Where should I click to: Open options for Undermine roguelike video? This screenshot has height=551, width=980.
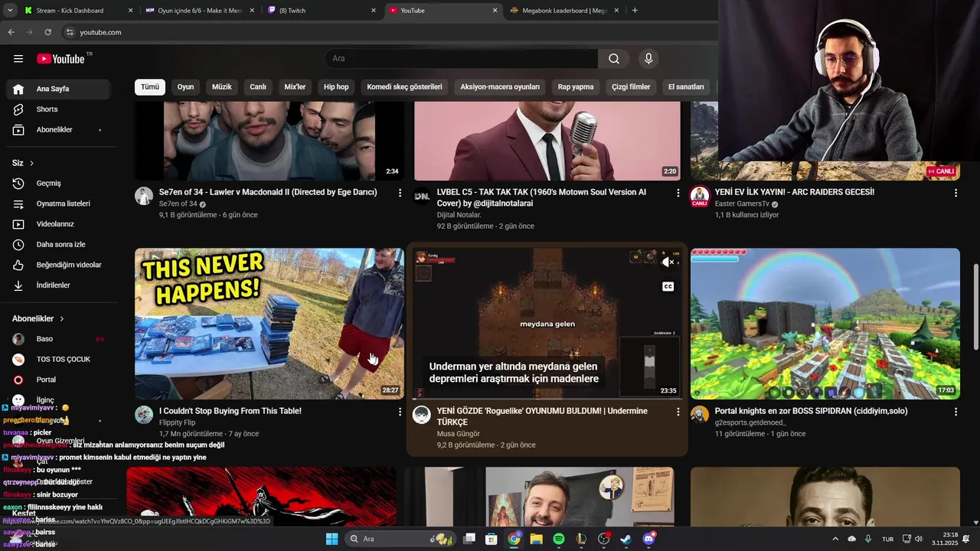(678, 412)
